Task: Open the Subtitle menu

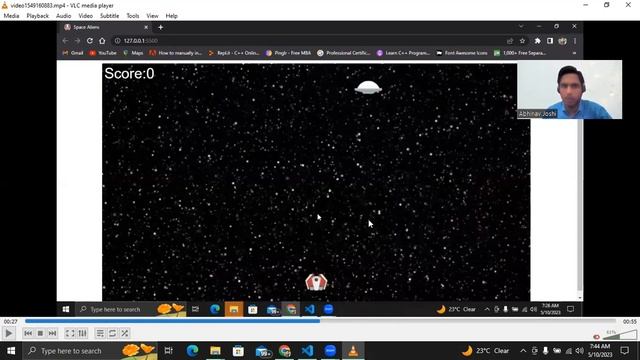Action: pyautogui.click(x=109, y=16)
